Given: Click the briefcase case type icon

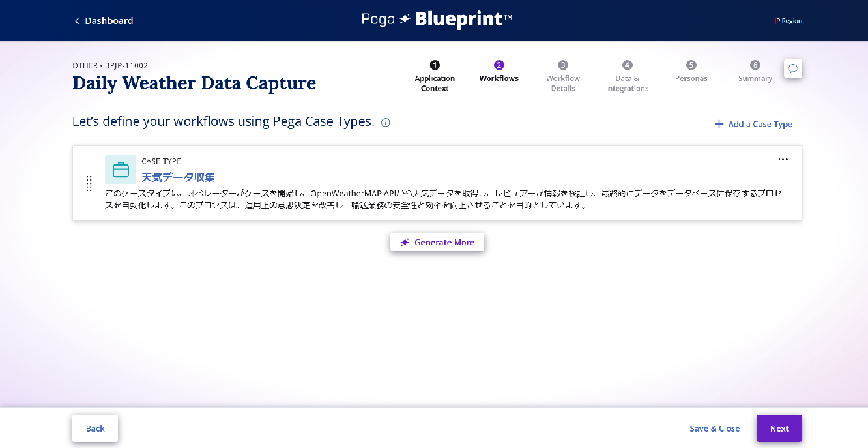Looking at the screenshot, I should coord(121,170).
